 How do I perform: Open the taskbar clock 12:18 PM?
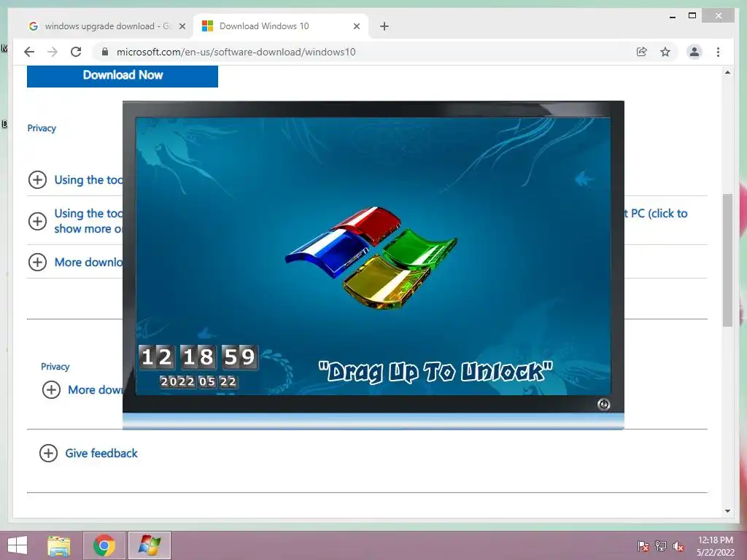coord(716,545)
